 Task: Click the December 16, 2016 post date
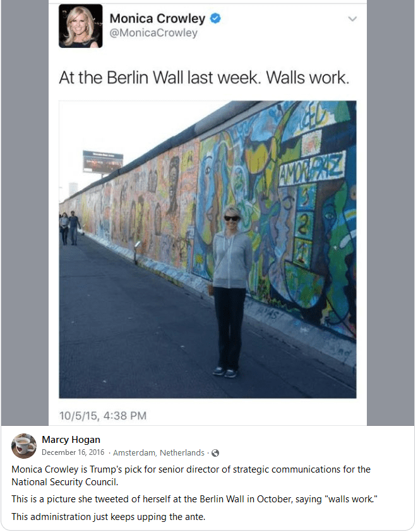pos(73,452)
